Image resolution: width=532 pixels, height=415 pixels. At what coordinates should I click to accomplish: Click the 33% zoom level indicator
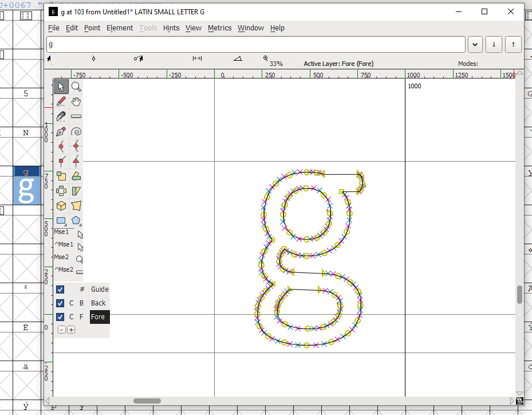point(276,64)
